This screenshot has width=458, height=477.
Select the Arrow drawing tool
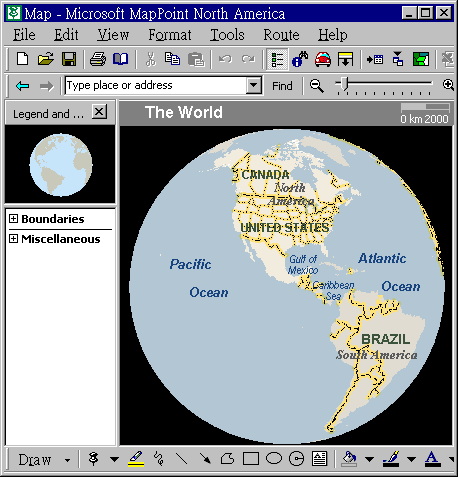(205, 459)
